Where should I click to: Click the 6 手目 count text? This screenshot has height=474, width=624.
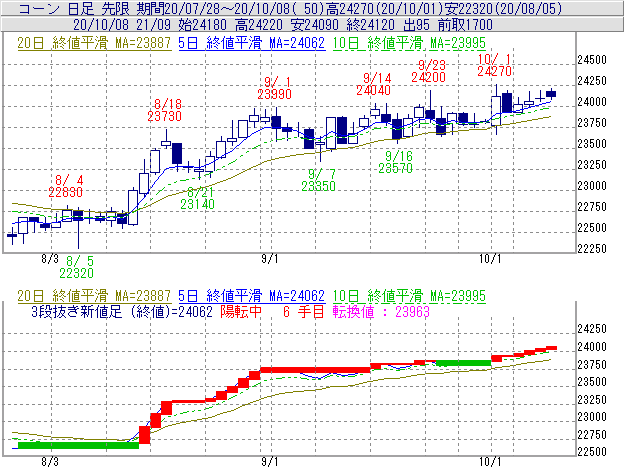304,312
